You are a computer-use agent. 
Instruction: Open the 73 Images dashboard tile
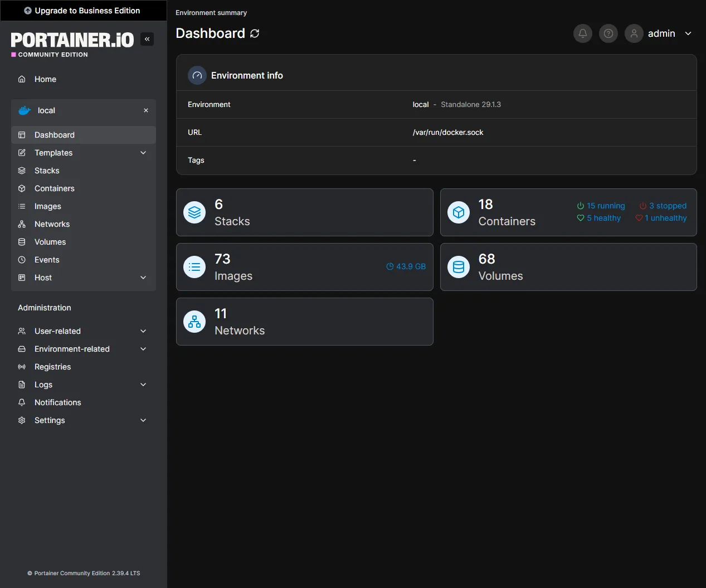[305, 267]
